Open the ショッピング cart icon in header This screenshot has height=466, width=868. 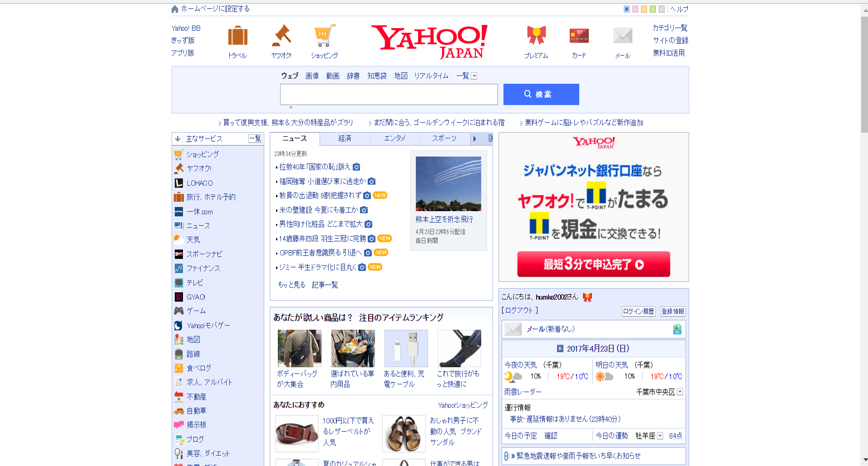tap(324, 36)
